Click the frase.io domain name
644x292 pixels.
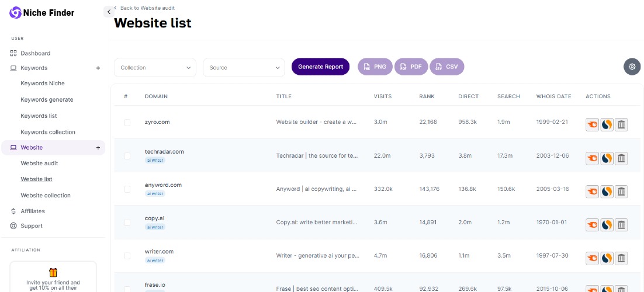[x=155, y=284]
